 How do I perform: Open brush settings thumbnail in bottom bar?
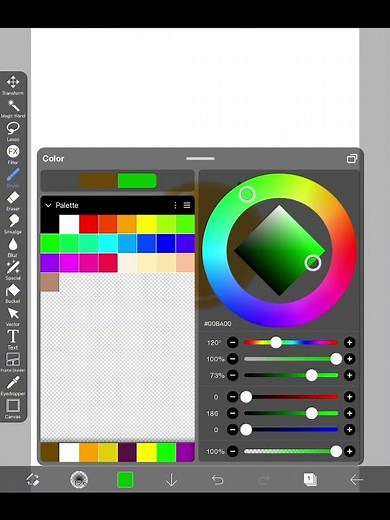79,479
